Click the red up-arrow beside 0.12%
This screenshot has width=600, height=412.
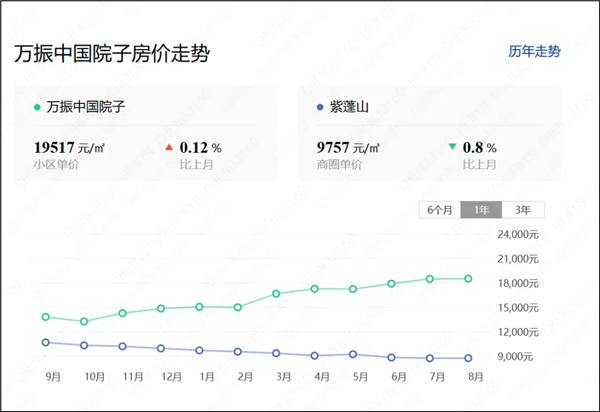click(169, 147)
